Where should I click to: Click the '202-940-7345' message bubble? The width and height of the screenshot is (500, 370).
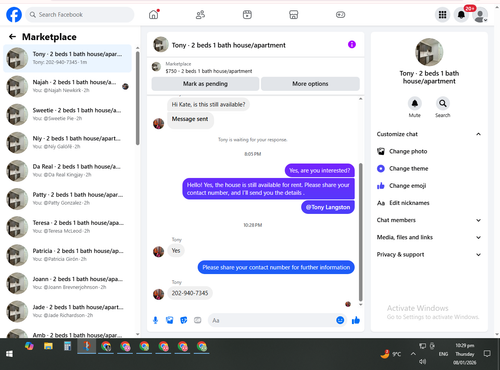[190, 293]
